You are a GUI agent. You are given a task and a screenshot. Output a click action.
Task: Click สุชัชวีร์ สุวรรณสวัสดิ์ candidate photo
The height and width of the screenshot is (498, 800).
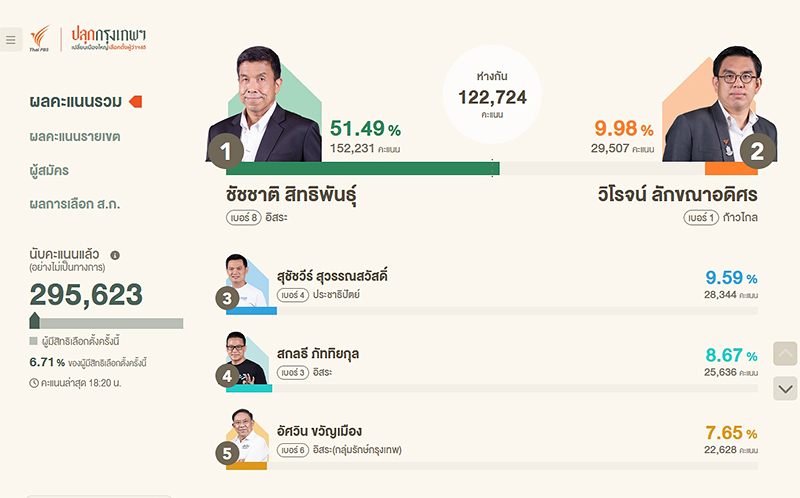[x=250, y=281]
